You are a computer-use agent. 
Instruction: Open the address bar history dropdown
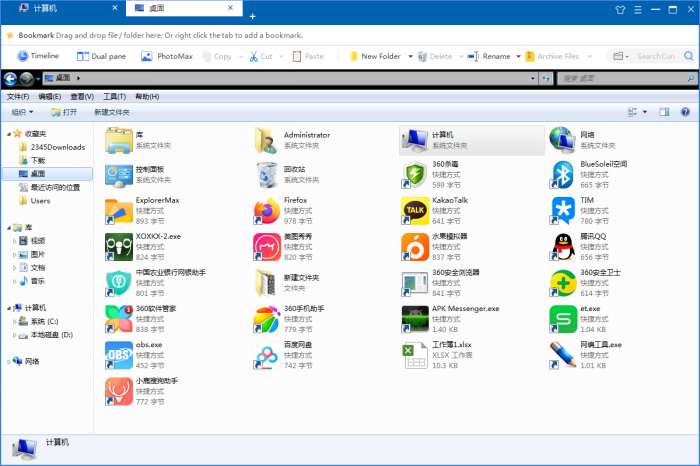pos(533,79)
